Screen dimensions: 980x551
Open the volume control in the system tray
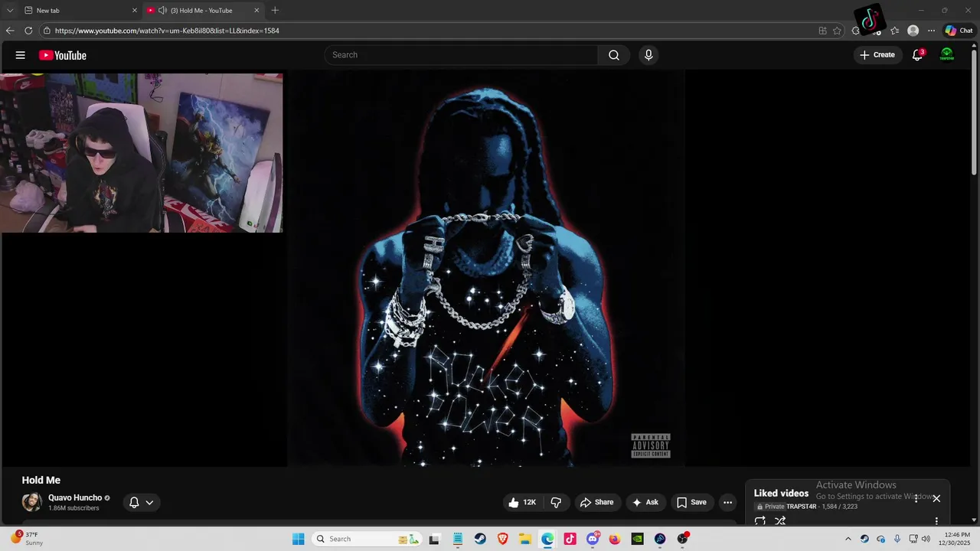[x=926, y=539]
